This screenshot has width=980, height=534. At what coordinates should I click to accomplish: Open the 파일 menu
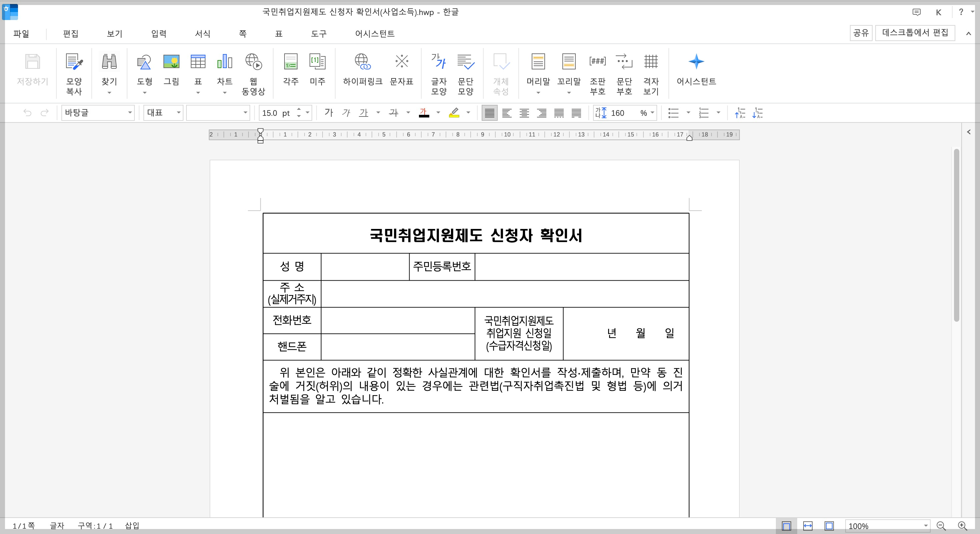coord(21,33)
